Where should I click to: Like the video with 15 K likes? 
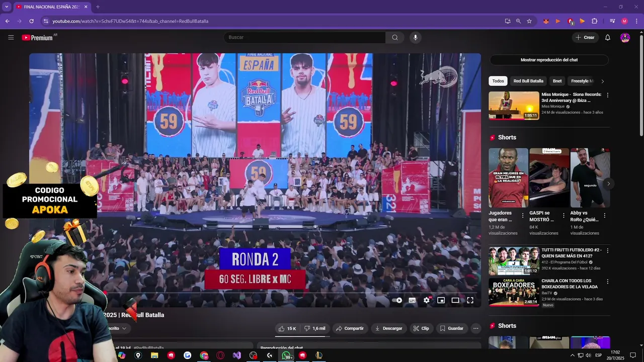point(287,328)
